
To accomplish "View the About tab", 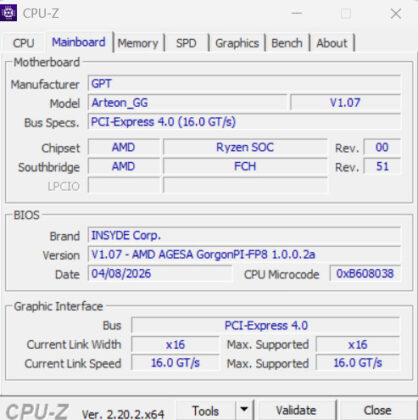I will [x=332, y=43].
